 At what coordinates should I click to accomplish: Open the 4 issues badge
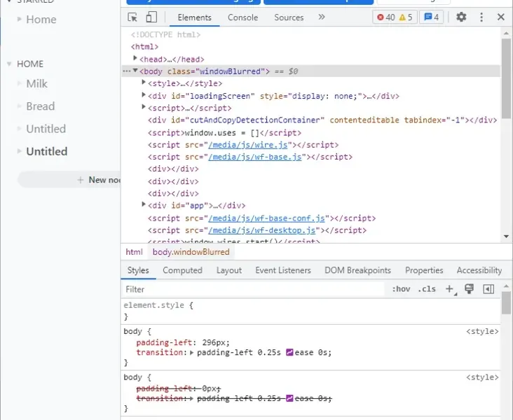[x=431, y=17]
